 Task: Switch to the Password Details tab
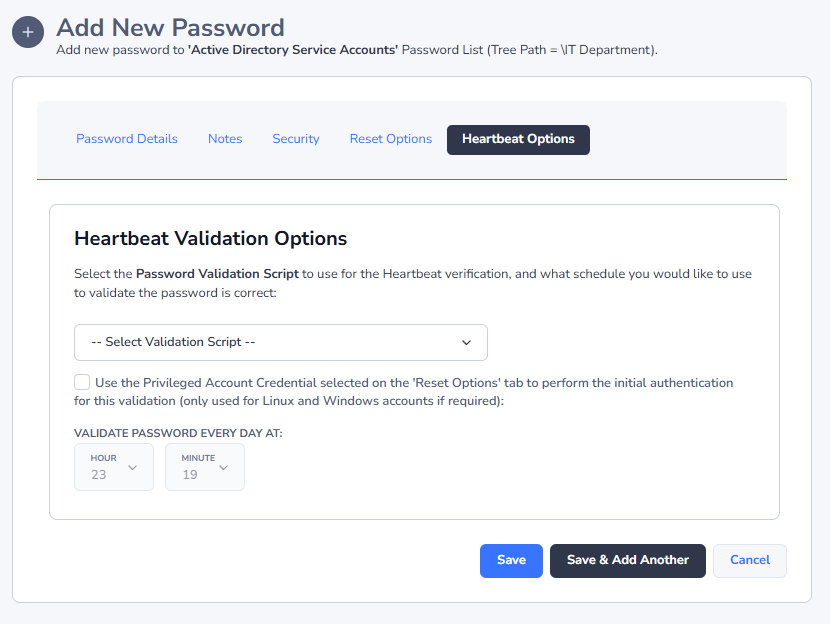point(127,139)
